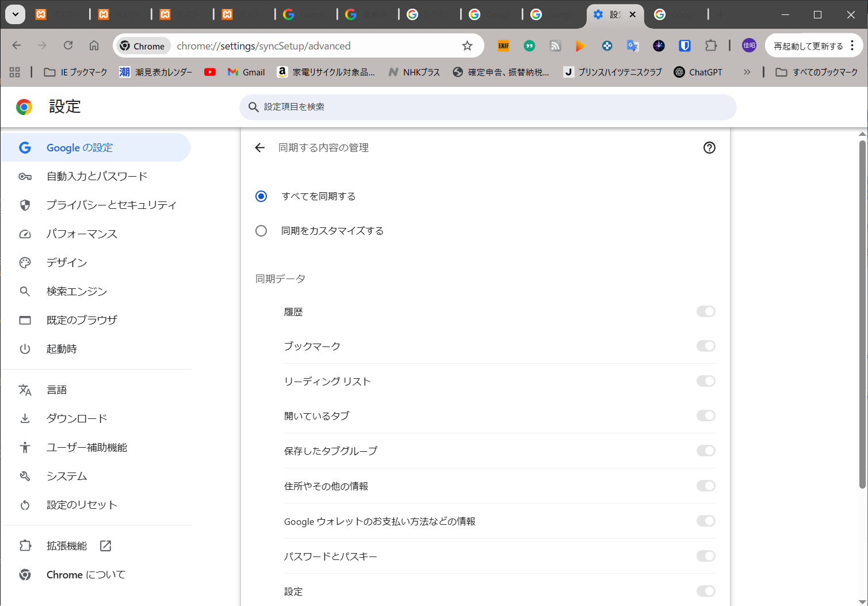Open the help icon for sync management
The height and width of the screenshot is (606, 868).
point(709,148)
